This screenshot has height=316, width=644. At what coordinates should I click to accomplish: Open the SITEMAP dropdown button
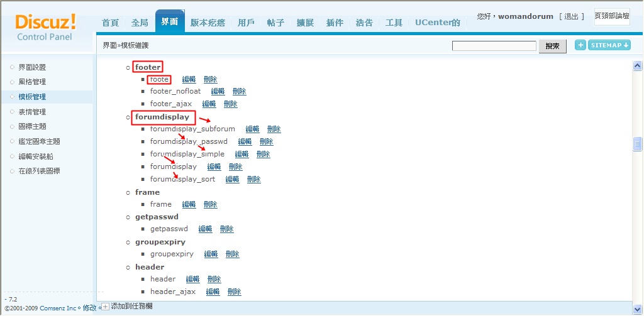click(609, 45)
